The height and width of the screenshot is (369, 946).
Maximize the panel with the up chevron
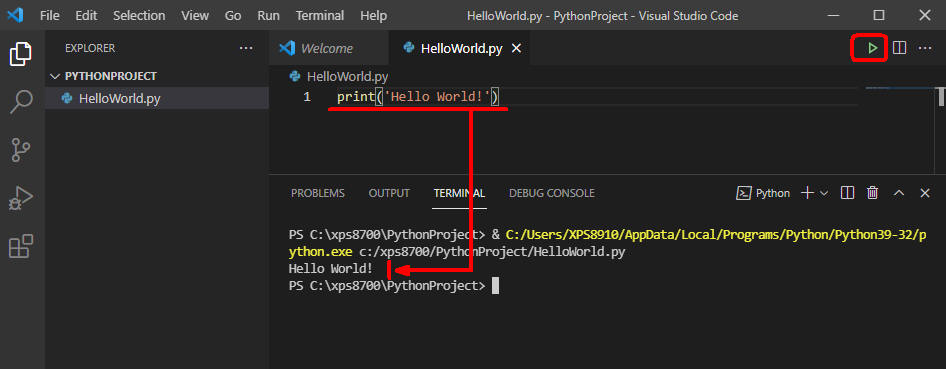(x=899, y=193)
